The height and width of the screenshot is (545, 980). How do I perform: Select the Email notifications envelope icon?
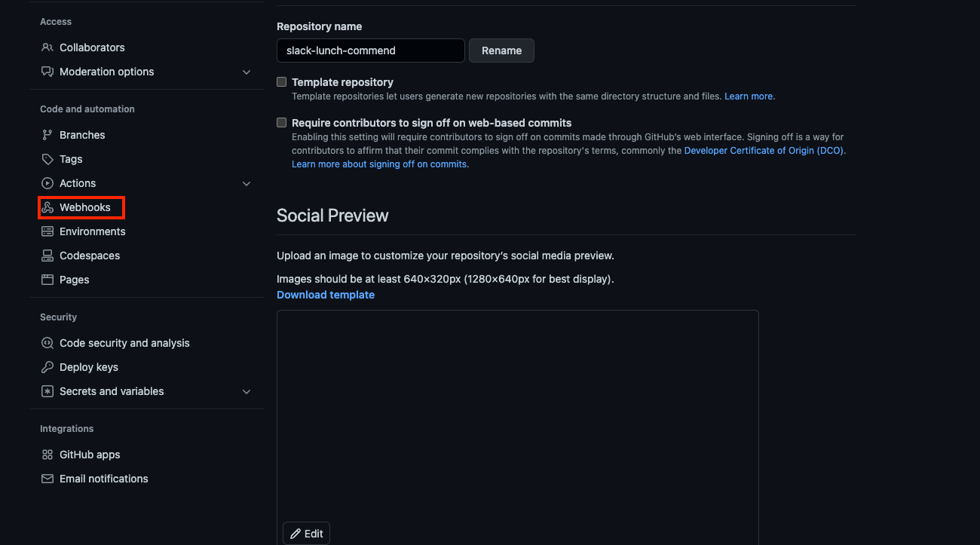(x=47, y=479)
